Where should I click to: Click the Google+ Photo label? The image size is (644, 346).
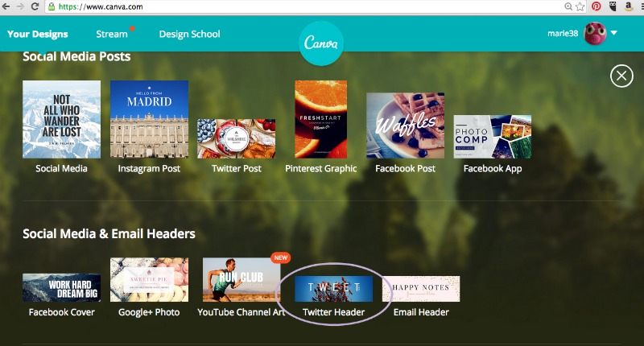149,312
